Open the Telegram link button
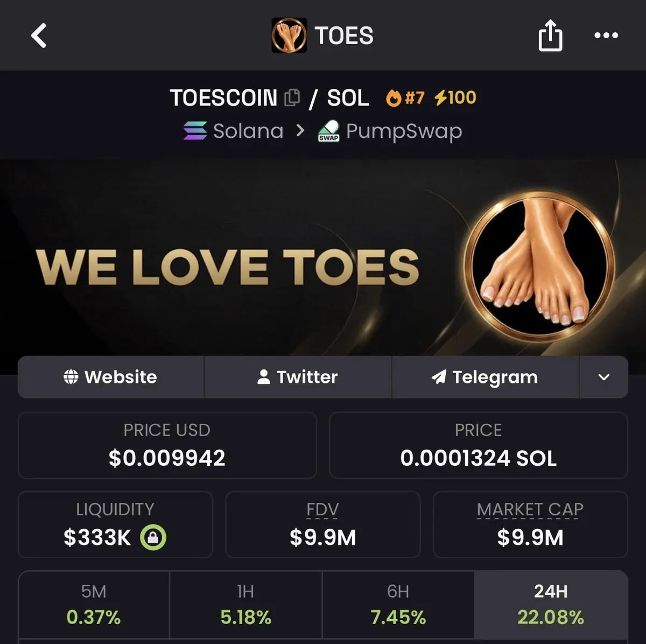Viewport: 646px width, 644px height. (x=485, y=377)
